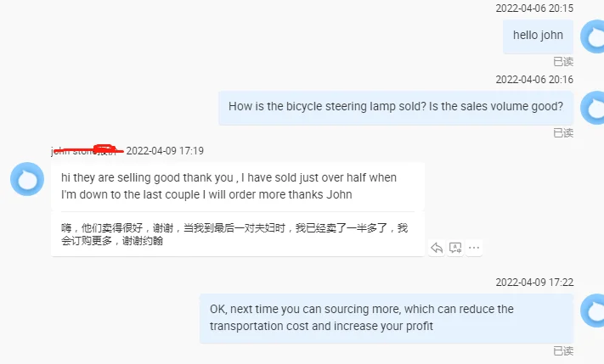Viewport: 604px width, 364px height.
Task: Click the 2022-04-06 20:16 timestamp
Action: (x=534, y=80)
